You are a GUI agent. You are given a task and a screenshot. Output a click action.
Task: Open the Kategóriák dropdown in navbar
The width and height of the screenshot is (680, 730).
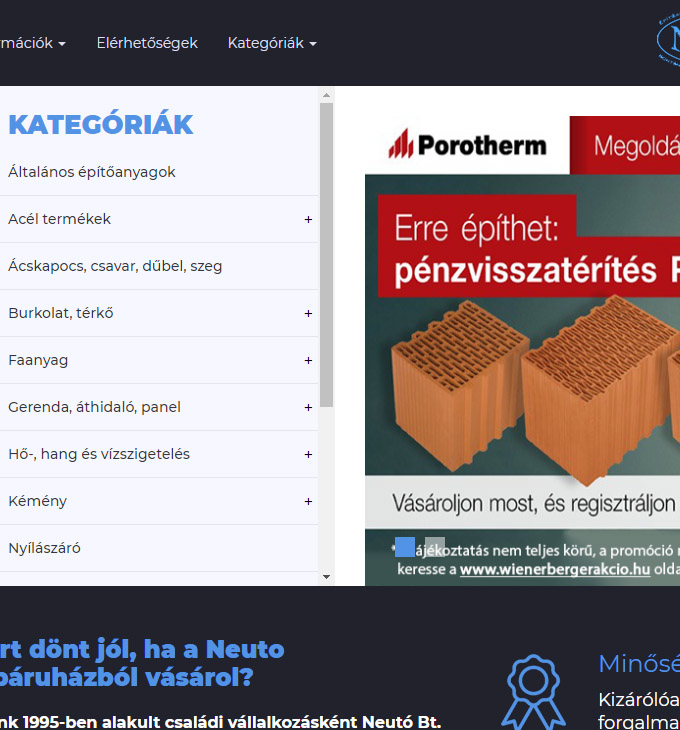tap(272, 43)
